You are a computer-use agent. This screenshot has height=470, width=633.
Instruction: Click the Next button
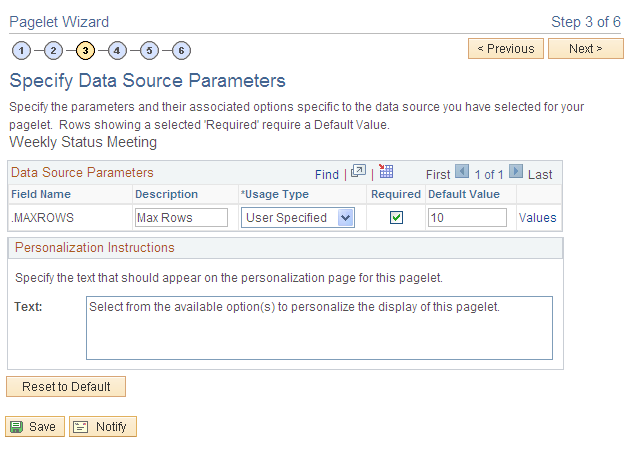(x=585, y=49)
